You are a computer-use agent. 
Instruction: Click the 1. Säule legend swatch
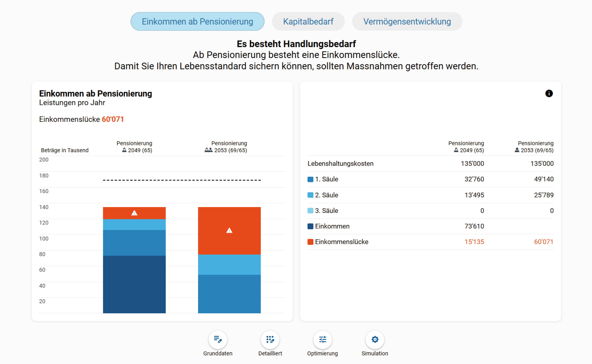310,179
